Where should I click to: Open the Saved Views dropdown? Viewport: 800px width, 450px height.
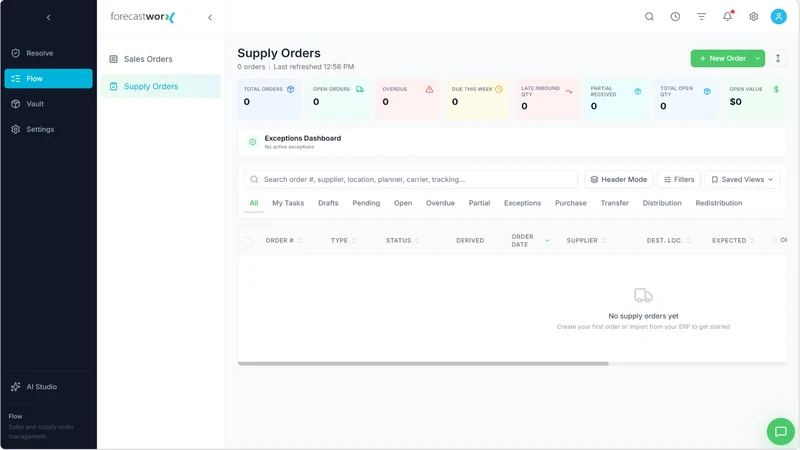[x=742, y=180]
